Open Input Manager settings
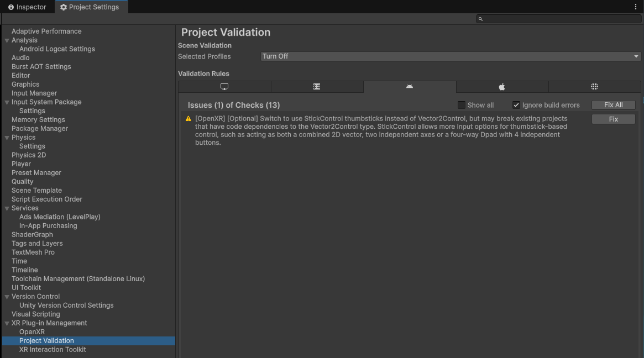 coord(34,93)
